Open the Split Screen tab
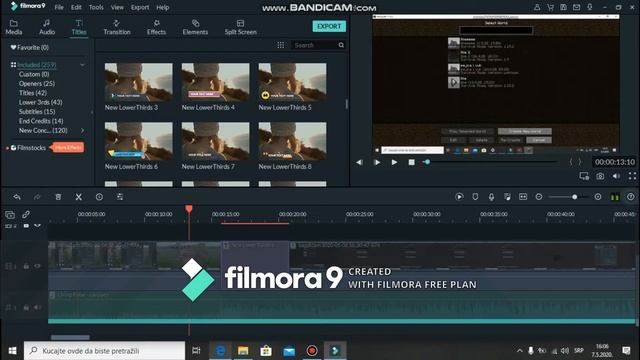 tap(240, 27)
